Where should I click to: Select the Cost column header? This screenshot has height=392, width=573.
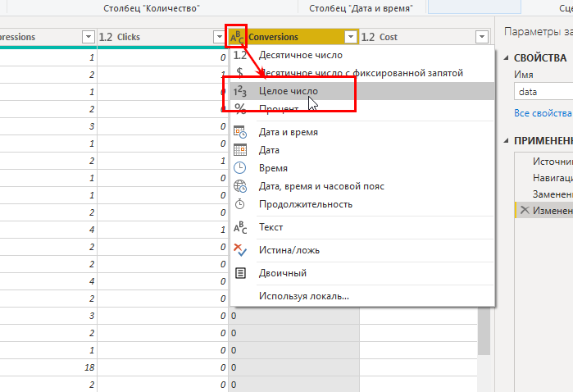425,37
